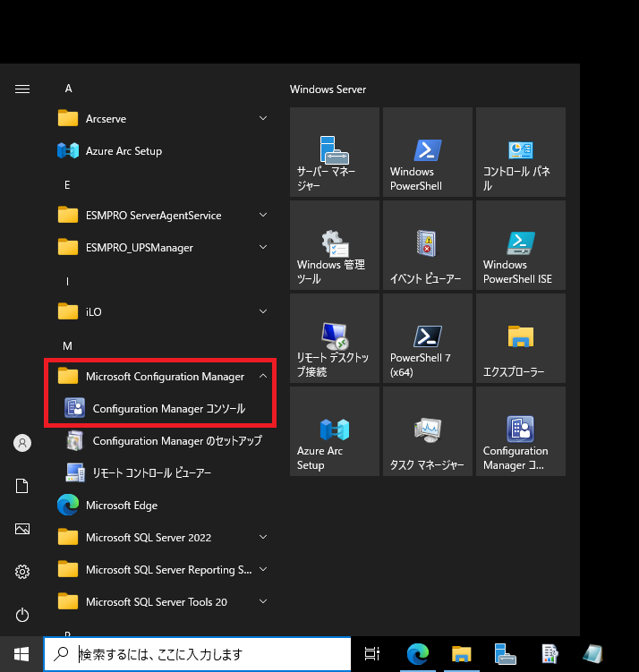This screenshot has height=672, width=639.
Task: Launch the PowerShell 7 (x64) tile
Action: point(426,338)
